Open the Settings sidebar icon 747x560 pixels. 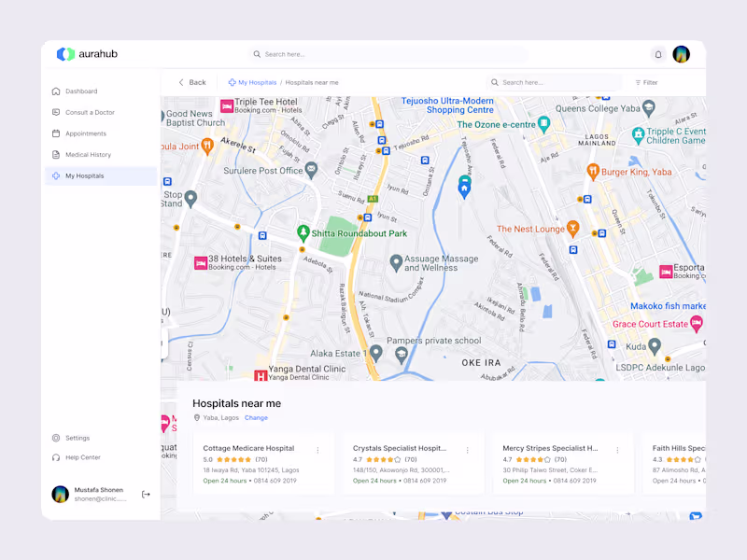click(x=56, y=437)
